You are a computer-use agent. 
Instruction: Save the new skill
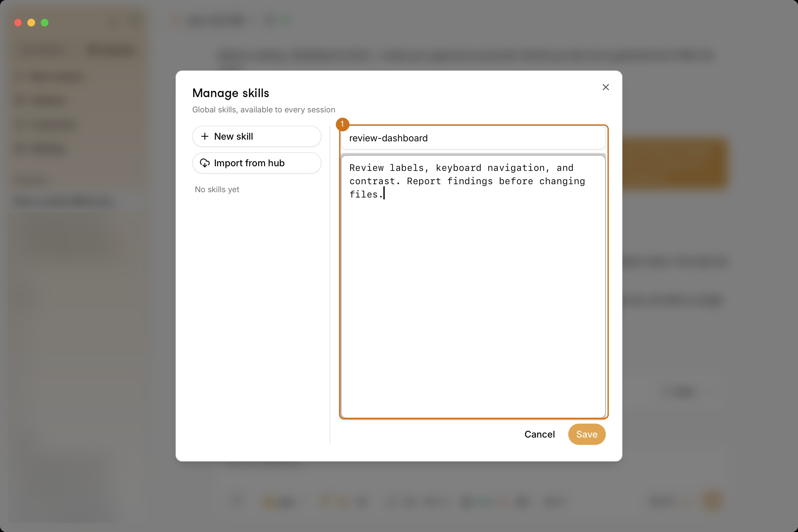[587, 434]
